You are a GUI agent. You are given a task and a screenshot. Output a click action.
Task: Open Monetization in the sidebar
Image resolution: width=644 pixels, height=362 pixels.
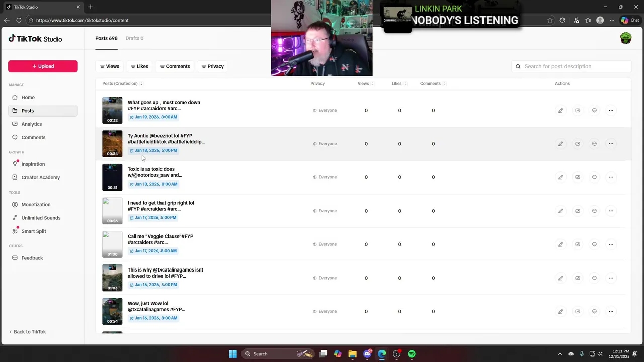coord(43,205)
